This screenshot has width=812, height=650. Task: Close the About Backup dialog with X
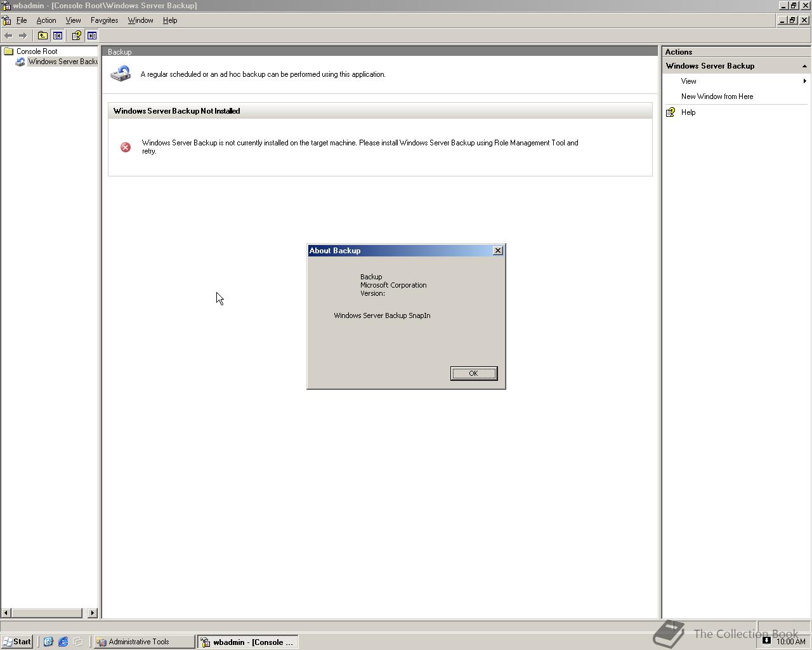498,251
